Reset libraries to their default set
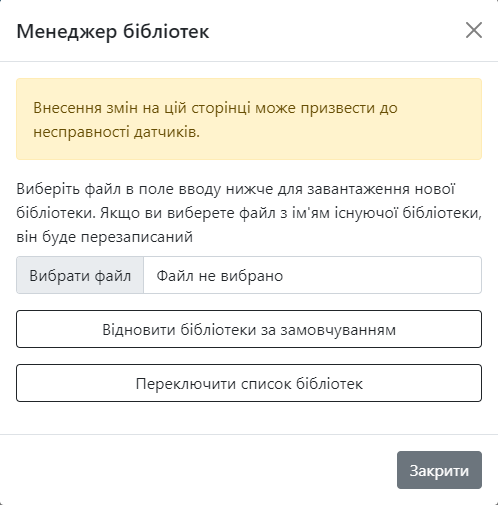This screenshot has height=505, width=498. tap(249, 329)
